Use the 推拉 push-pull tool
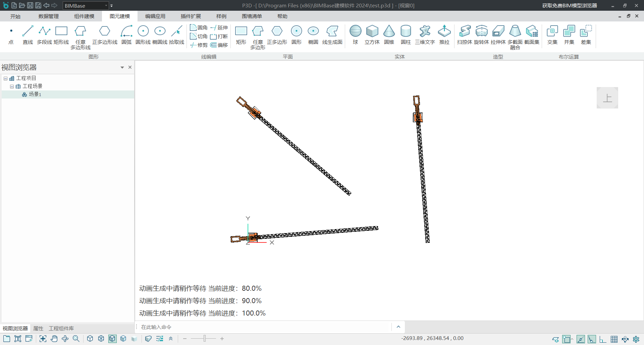The width and height of the screenshot is (644, 345). click(x=444, y=35)
